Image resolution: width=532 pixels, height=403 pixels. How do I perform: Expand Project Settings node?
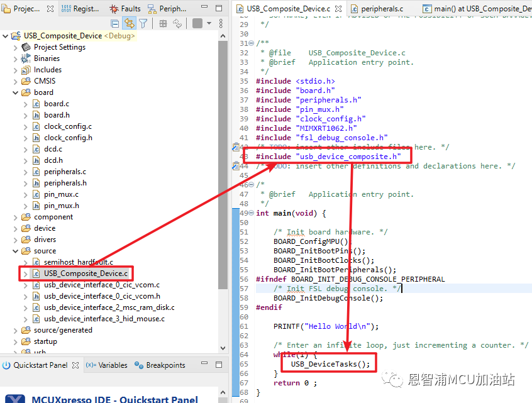(x=15, y=48)
